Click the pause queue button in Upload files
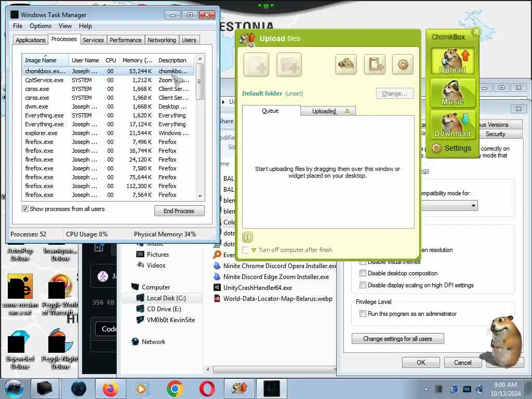Image resolution: width=532 pixels, height=399 pixels. [x=248, y=237]
